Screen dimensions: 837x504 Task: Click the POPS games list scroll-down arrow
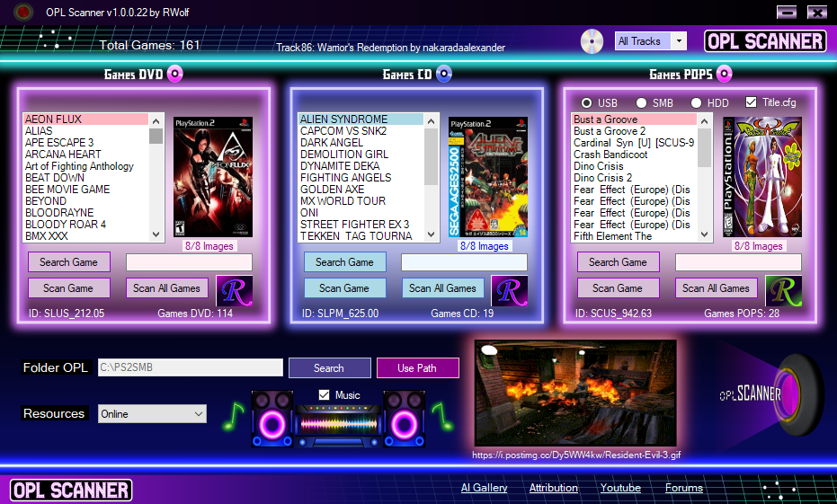[705, 234]
